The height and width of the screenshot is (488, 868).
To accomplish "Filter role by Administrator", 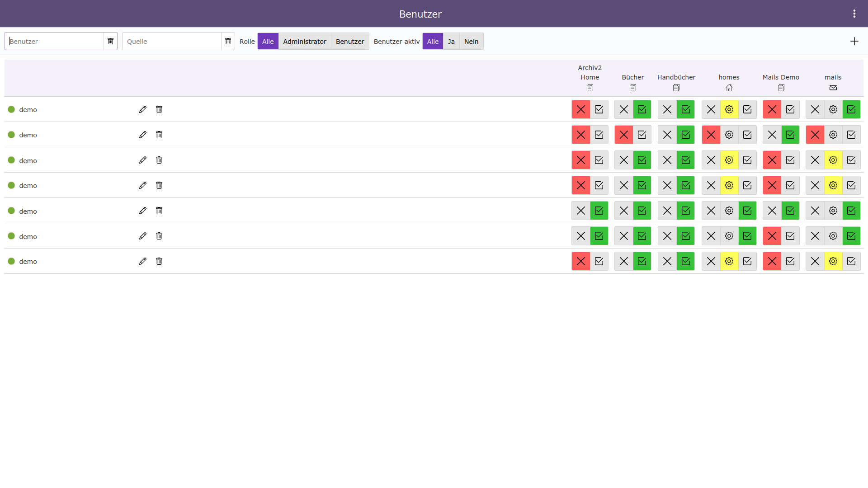I will coord(304,41).
